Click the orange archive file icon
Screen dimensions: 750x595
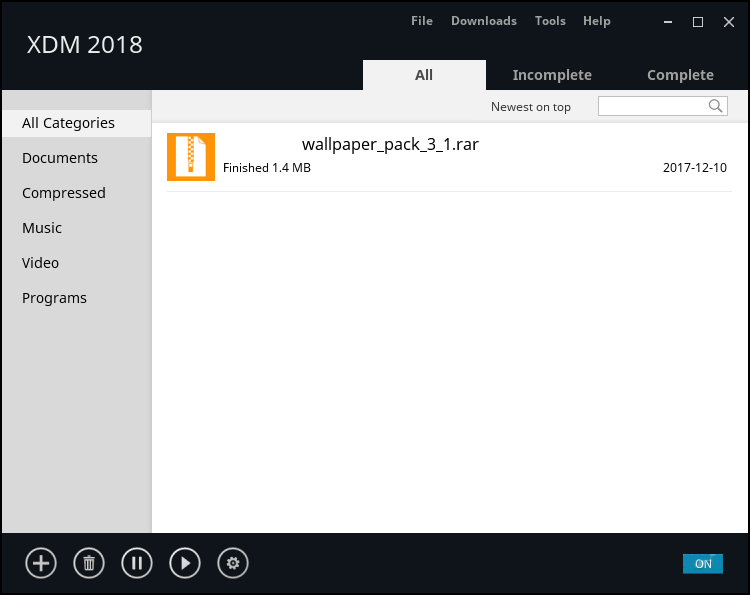point(191,157)
